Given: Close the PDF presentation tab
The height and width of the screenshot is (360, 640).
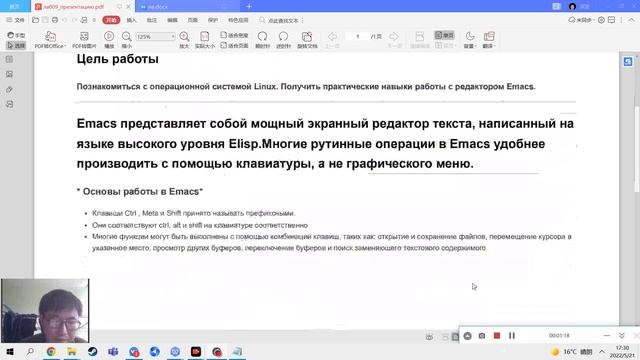Looking at the screenshot, I should click(129, 7).
